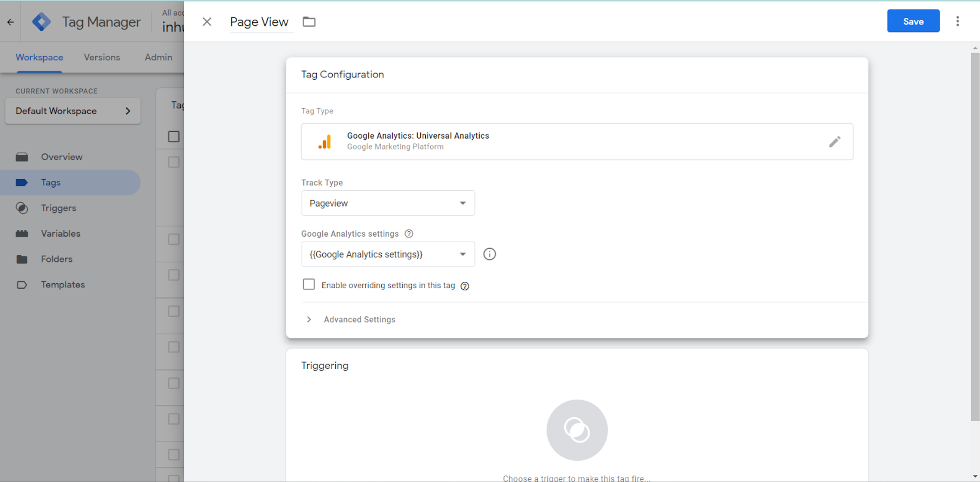The width and height of the screenshot is (980, 482).
Task: Click the Tag Manager logo icon
Action: (x=41, y=22)
